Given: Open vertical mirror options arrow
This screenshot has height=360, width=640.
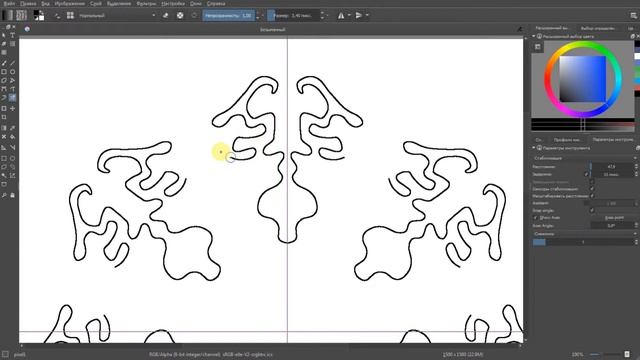Looking at the screenshot, I should click(x=367, y=16).
